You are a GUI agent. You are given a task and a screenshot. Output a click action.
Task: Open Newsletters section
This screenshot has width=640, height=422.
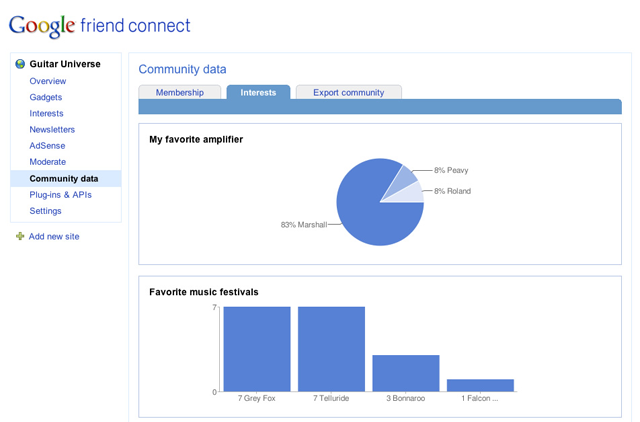(x=52, y=129)
